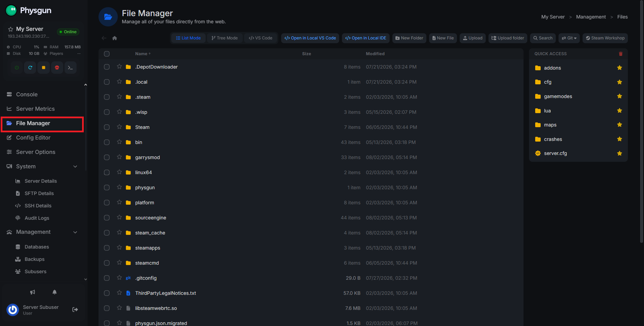Switch to the VS Code view tab

[x=261, y=38]
